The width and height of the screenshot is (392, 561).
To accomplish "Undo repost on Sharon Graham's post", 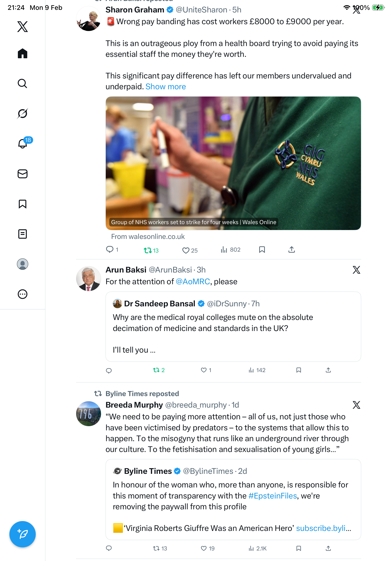I will tap(148, 250).
